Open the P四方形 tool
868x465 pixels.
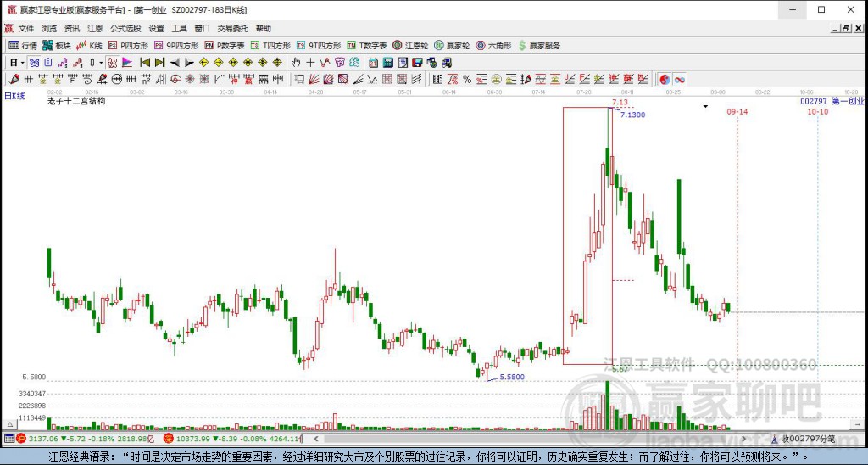point(128,46)
